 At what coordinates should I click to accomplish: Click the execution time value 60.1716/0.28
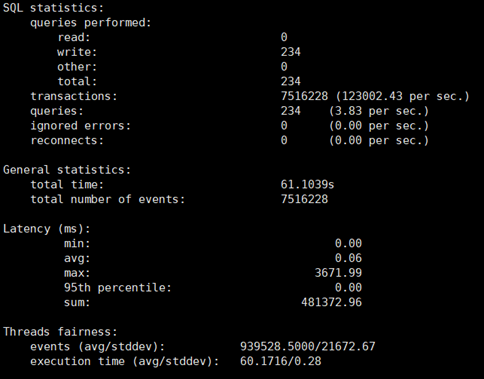(281, 361)
